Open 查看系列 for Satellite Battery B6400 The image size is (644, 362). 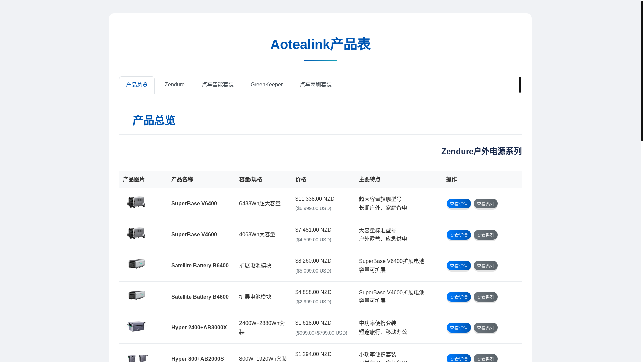pyautogui.click(x=485, y=266)
